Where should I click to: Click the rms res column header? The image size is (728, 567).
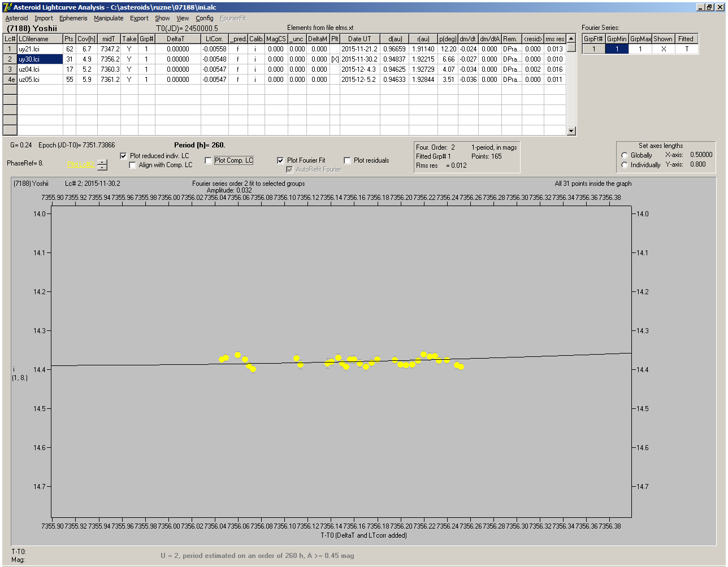(554, 39)
